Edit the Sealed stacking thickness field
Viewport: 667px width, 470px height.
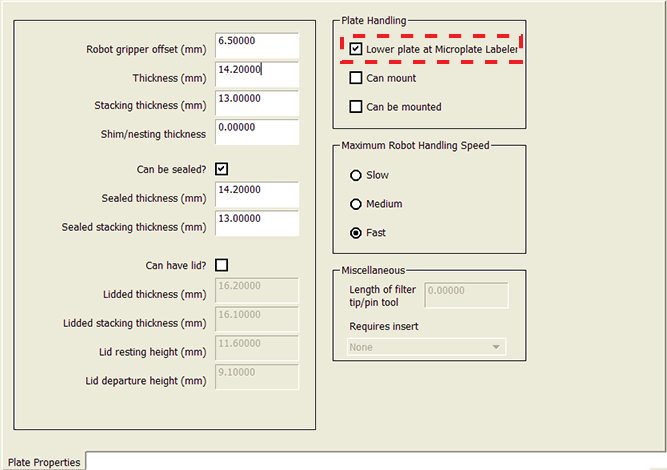pyautogui.click(x=257, y=223)
